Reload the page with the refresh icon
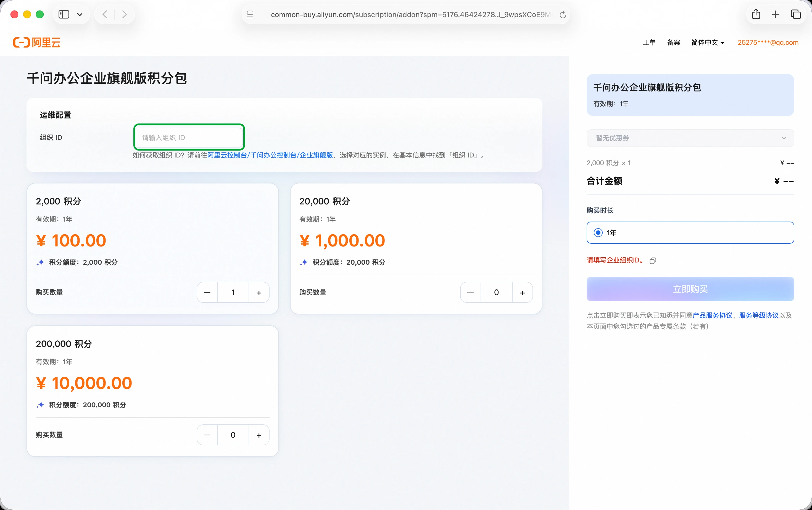This screenshot has height=510, width=812. (563, 14)
